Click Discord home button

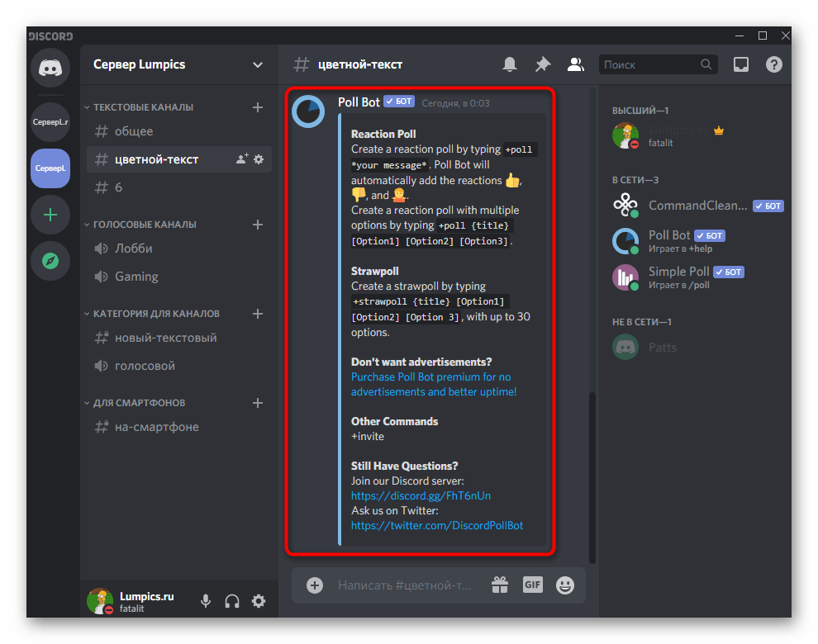pyautogui.click(x=50, y=67)
